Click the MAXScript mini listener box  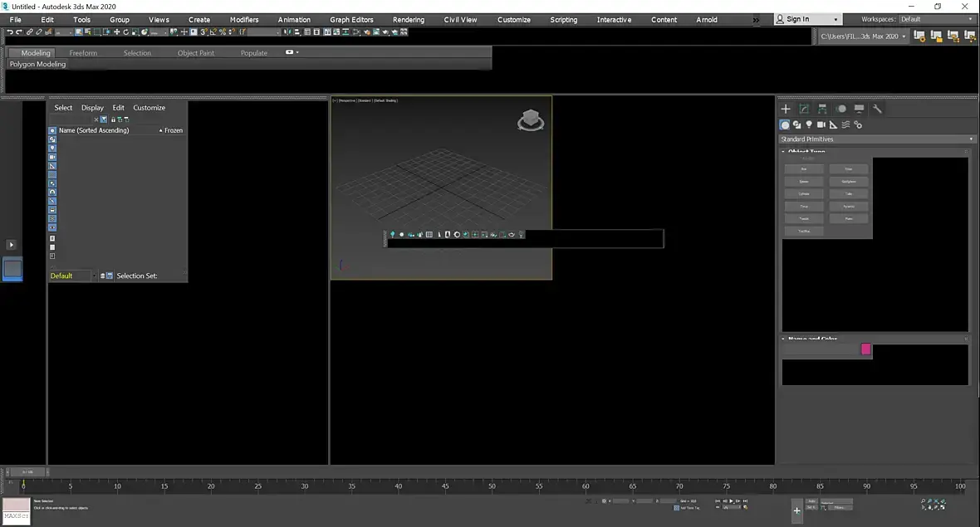click(x=17, y=510)
